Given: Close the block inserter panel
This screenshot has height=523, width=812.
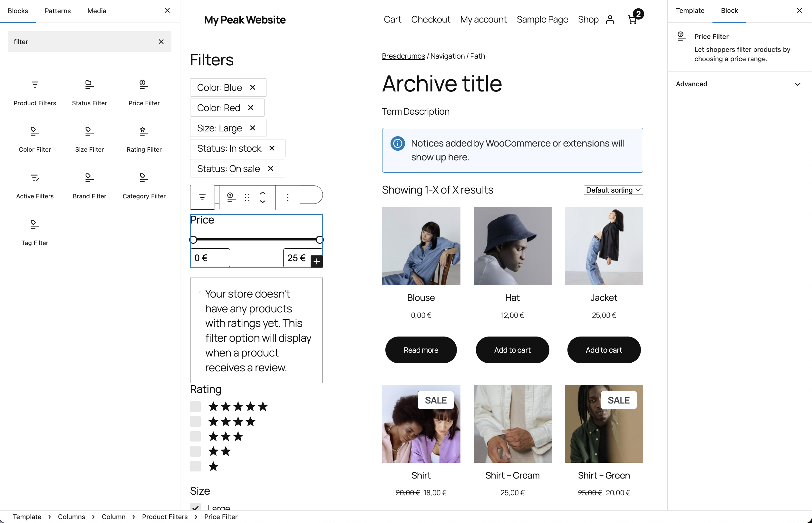Looking at the screenshot, I should (x=167, y=11).
